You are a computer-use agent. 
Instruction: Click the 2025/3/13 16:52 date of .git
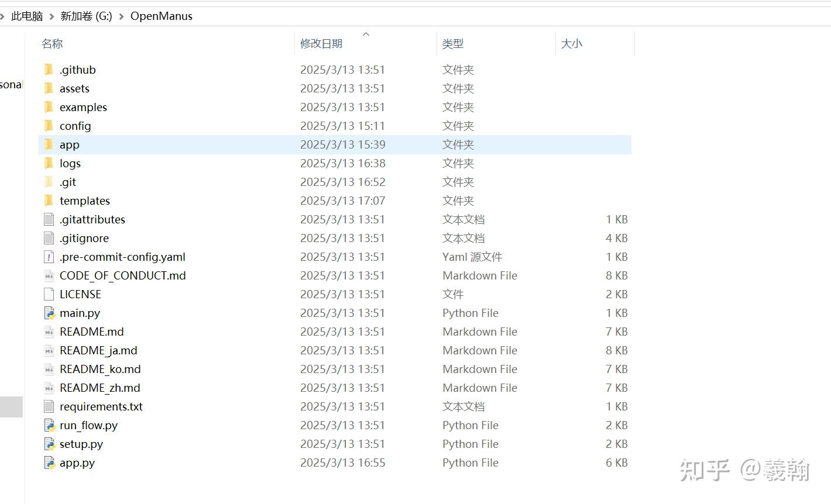pyautogui.click(x=343, y=182)
